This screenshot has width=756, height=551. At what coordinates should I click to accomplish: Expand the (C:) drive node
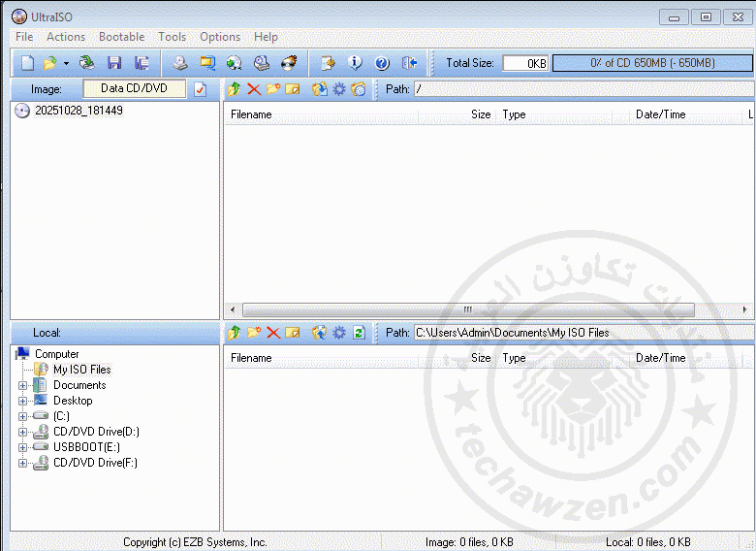(22, 416)
